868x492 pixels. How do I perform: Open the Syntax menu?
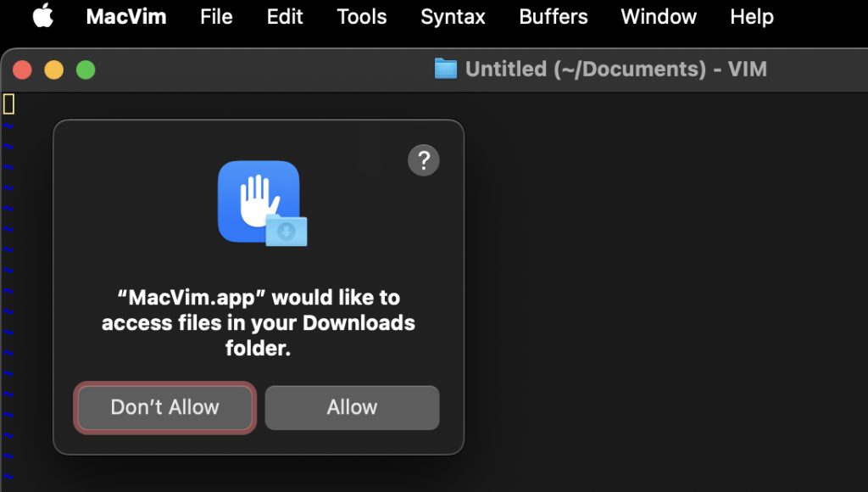coord(453,17)
